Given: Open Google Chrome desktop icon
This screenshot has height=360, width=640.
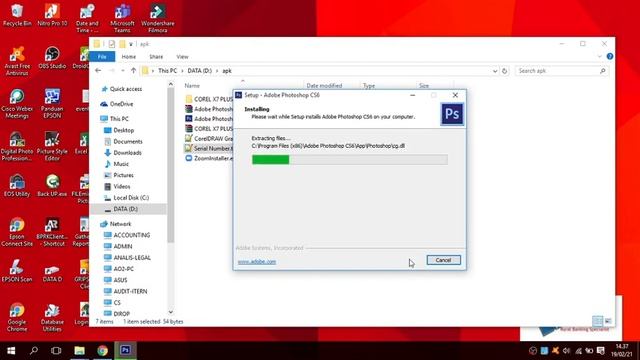Looking at the screenshot, I should click(x=17, y=317).
